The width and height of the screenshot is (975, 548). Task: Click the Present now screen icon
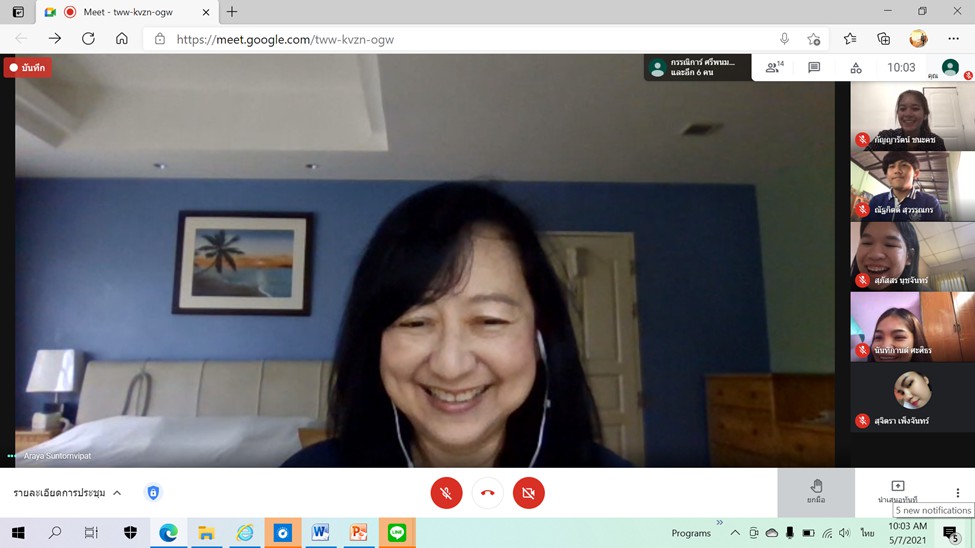[x=897, y=490]
